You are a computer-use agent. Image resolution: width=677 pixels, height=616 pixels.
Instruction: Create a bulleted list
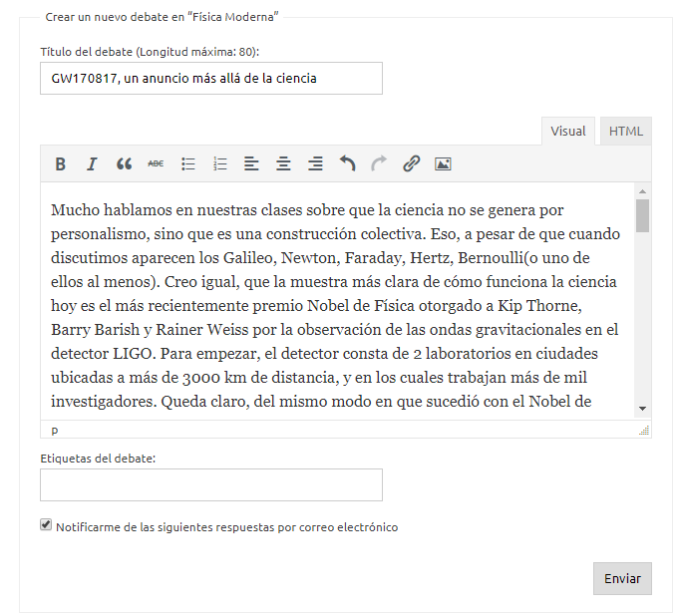coord(187,164)
